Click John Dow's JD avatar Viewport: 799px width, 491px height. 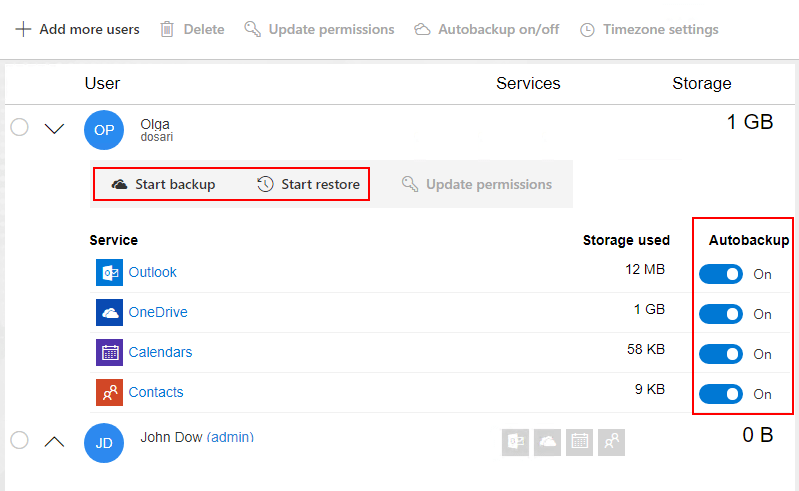tap(104, 442)
